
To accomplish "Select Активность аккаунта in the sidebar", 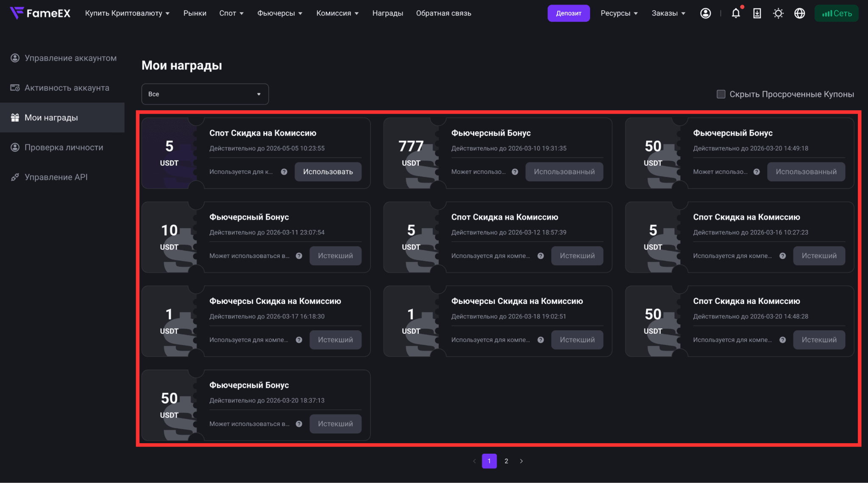I will pos(62,88).
